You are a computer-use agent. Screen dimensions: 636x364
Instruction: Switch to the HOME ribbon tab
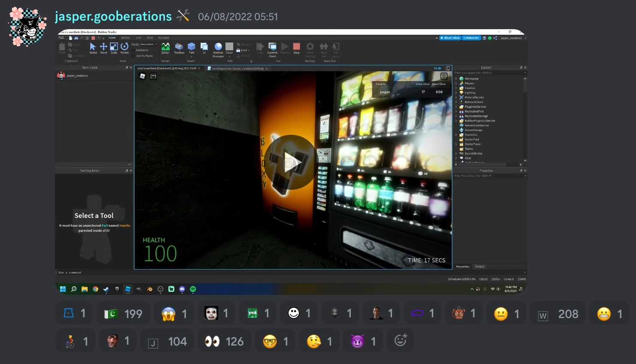(112, 38)
